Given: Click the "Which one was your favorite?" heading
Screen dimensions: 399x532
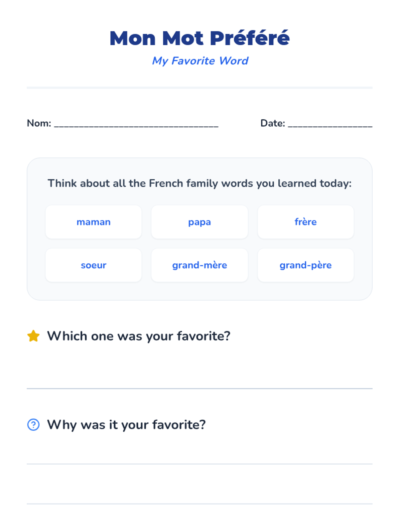Looking at the screenshot, I should (x=139, y=336).
